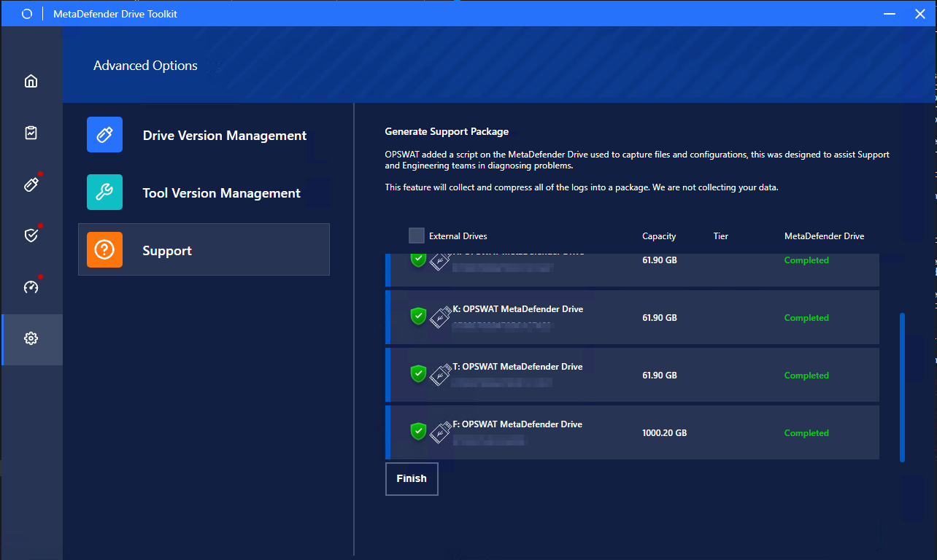Select K: OPSWAT MetaDefender Drive row
The height and width of the screenshot is (560, 937).
632,317
